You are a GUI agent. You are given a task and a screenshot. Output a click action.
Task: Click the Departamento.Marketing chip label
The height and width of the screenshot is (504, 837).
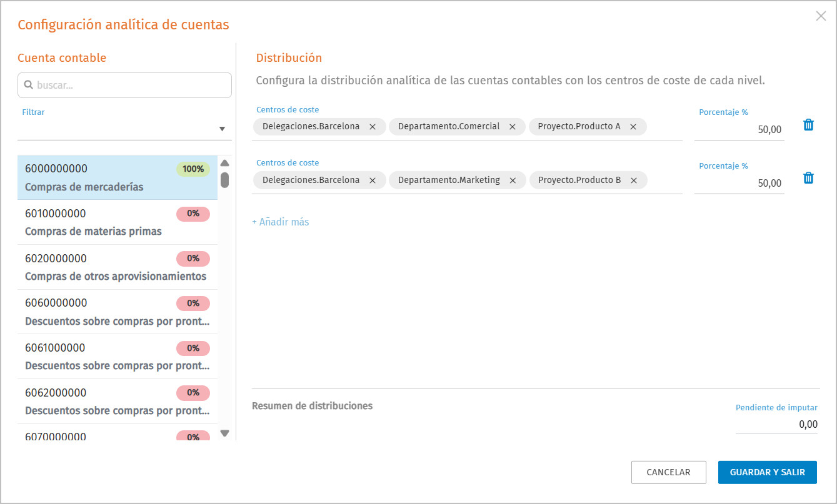coord(449,180)
